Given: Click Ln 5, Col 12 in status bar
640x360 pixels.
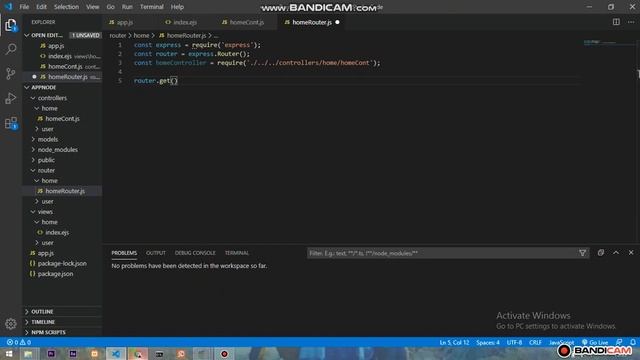Looking at the screenshot, I should click(454, 342).
